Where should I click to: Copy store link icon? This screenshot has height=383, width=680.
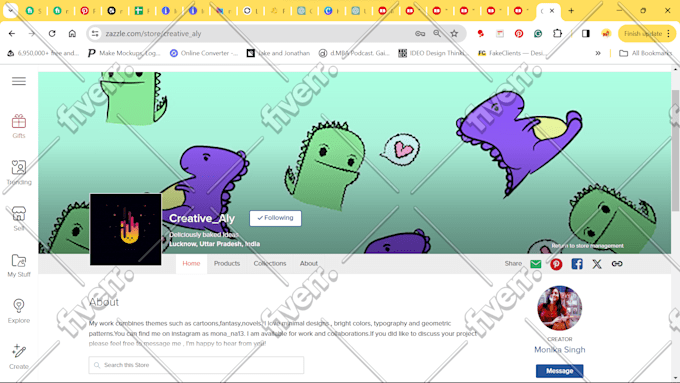617,264
